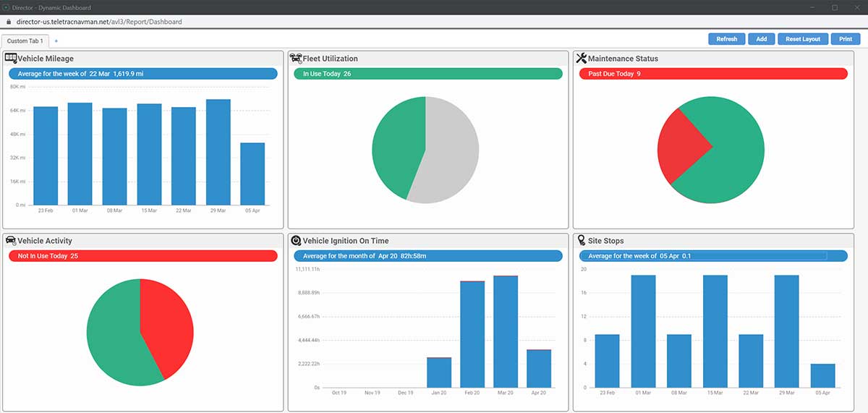
Task: Switch to Custom Tab 1
Action: click(x=25, y=41)
